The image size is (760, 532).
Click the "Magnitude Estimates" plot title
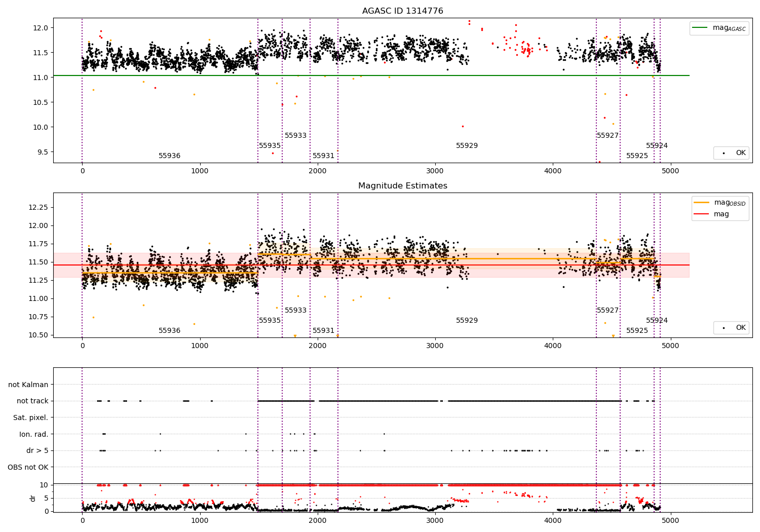coord(402,185)
